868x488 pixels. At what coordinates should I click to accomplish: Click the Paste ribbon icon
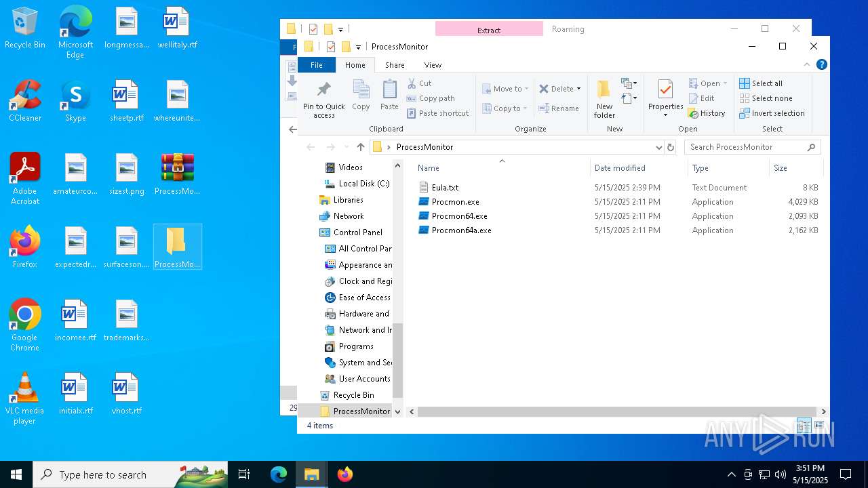(x=389, y=95)
